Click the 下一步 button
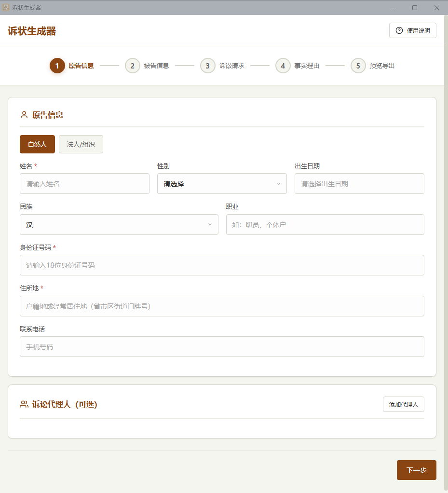The image size is (448, 493). pos(416,470)
